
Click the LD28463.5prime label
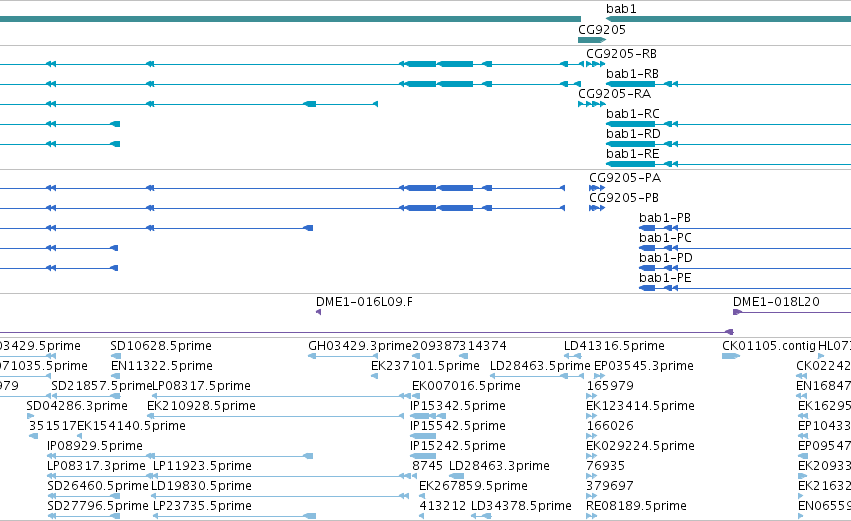click(x=540, y=366)
